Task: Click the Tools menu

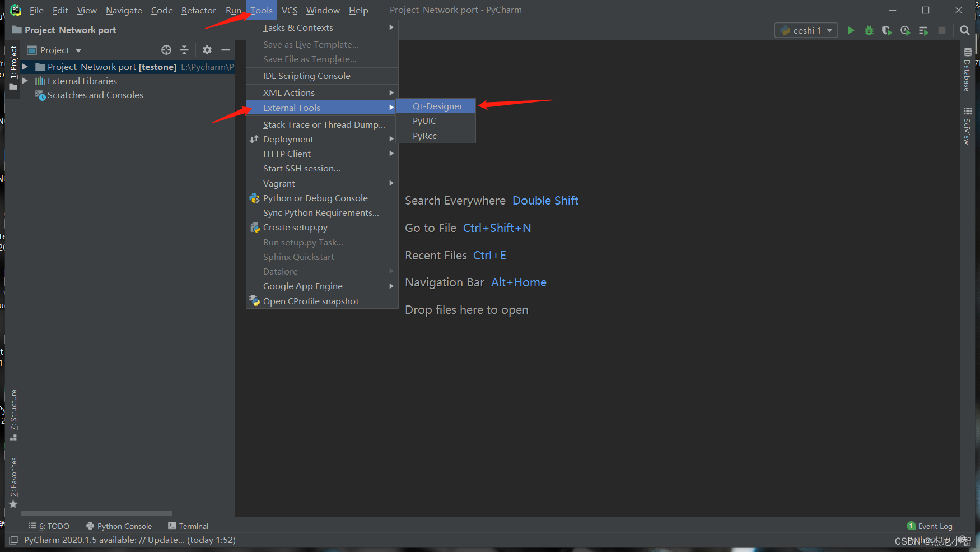Action: pos(262,10)
